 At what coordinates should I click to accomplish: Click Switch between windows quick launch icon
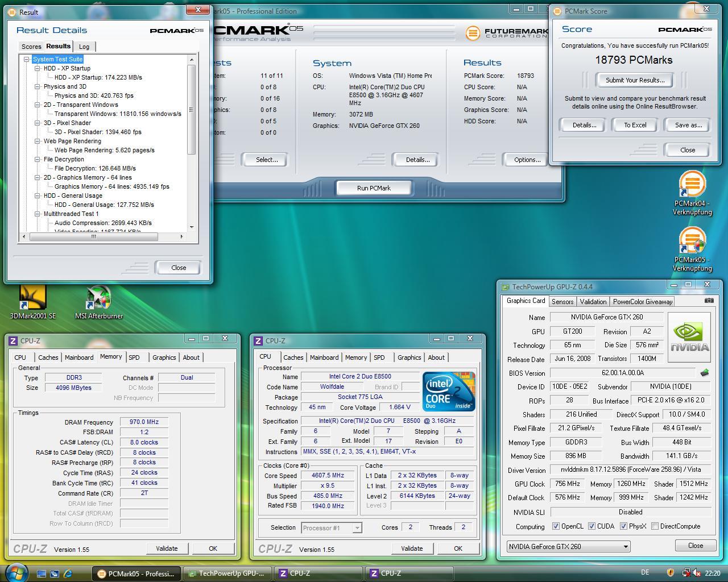point(55,573)
